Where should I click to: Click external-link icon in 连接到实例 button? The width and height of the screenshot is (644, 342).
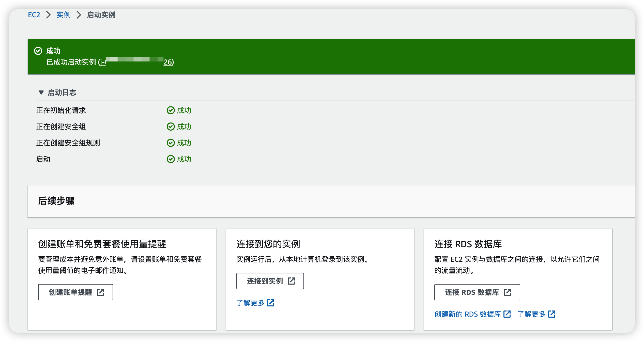291,281
